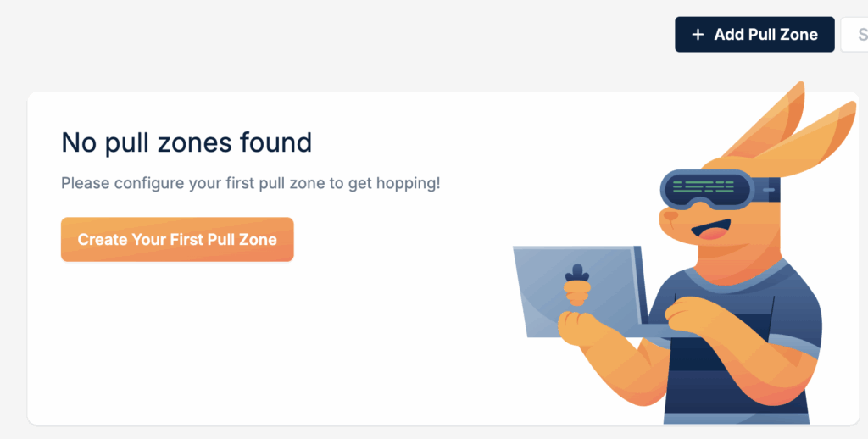Click the rabbit's nose
The height and width of the screenshot is (439, 868).
coord(669,215)
